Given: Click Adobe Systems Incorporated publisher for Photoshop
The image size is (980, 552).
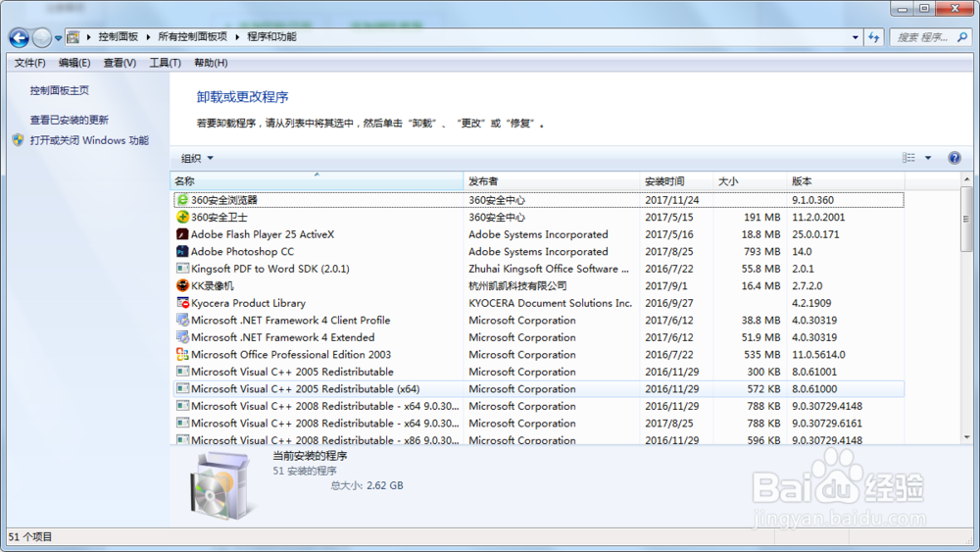Looking at the screenshot, I should point(538,251).
